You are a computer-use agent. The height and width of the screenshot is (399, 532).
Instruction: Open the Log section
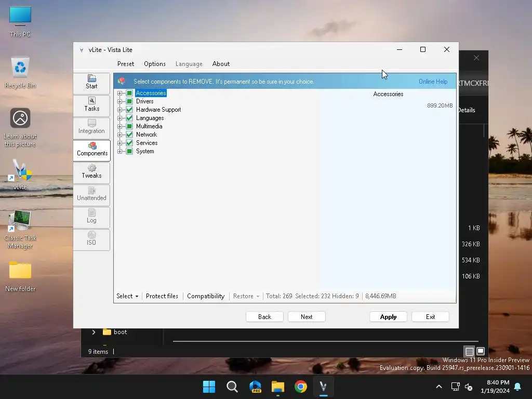91,217
